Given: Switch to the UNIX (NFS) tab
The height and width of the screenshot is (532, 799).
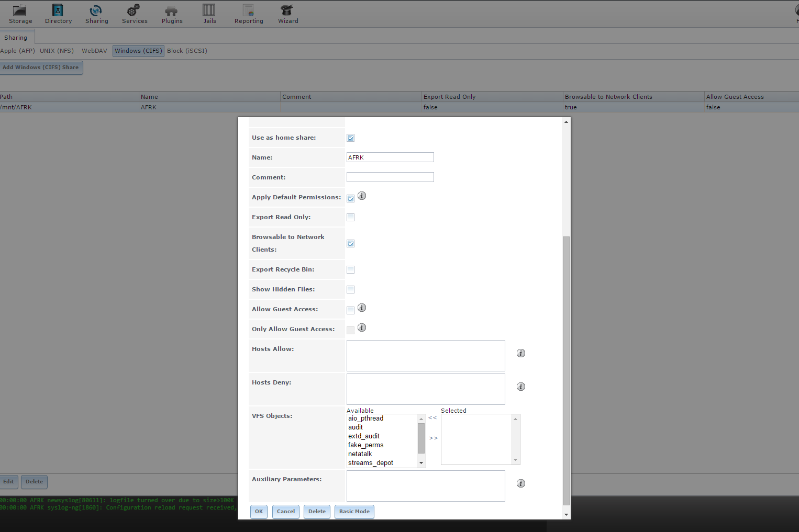Looking at the screenshot, I should pyautogui.click(x=57, y=51).
